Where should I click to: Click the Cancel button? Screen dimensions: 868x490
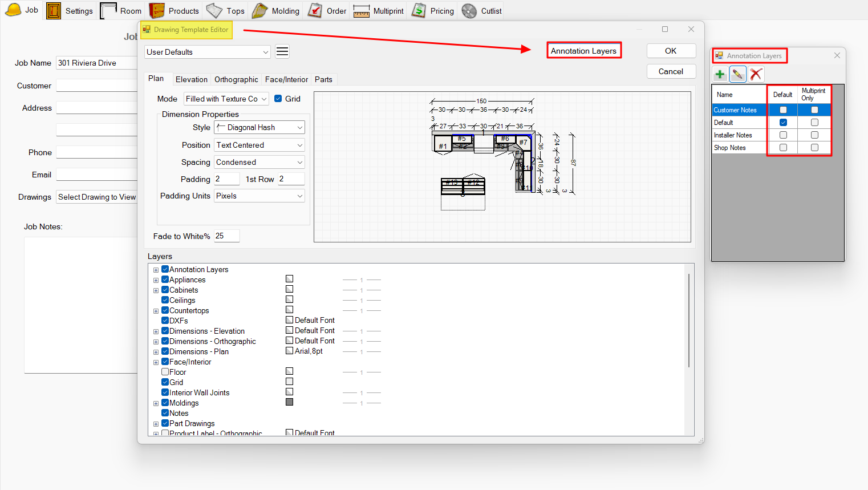coord(671,71)
